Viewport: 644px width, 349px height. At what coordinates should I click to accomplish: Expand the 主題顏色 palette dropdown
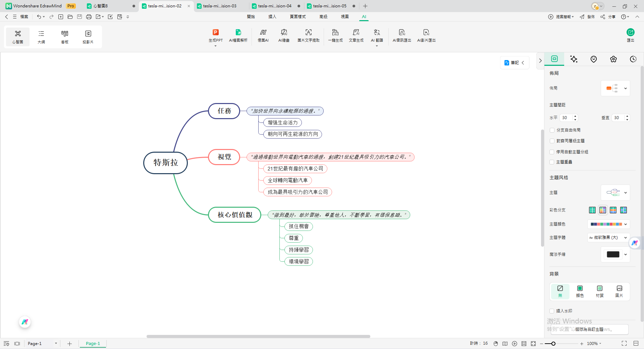[608, 224]
